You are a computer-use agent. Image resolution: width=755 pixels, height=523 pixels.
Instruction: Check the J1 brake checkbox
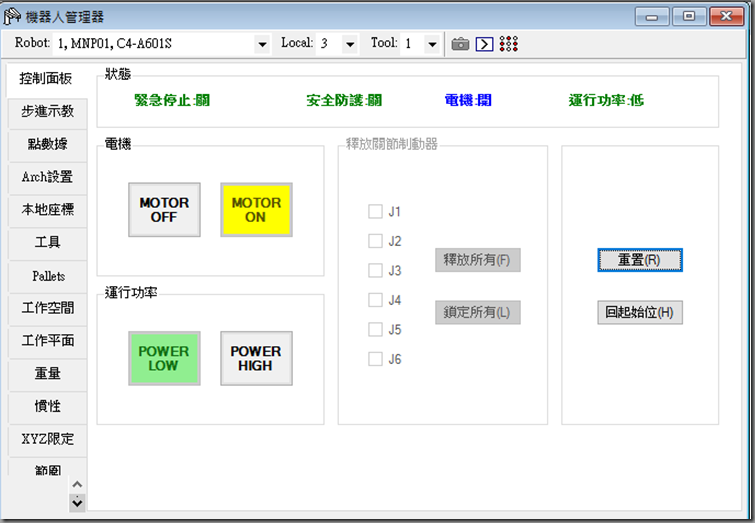pyautogui.click(x=375, y=211)
